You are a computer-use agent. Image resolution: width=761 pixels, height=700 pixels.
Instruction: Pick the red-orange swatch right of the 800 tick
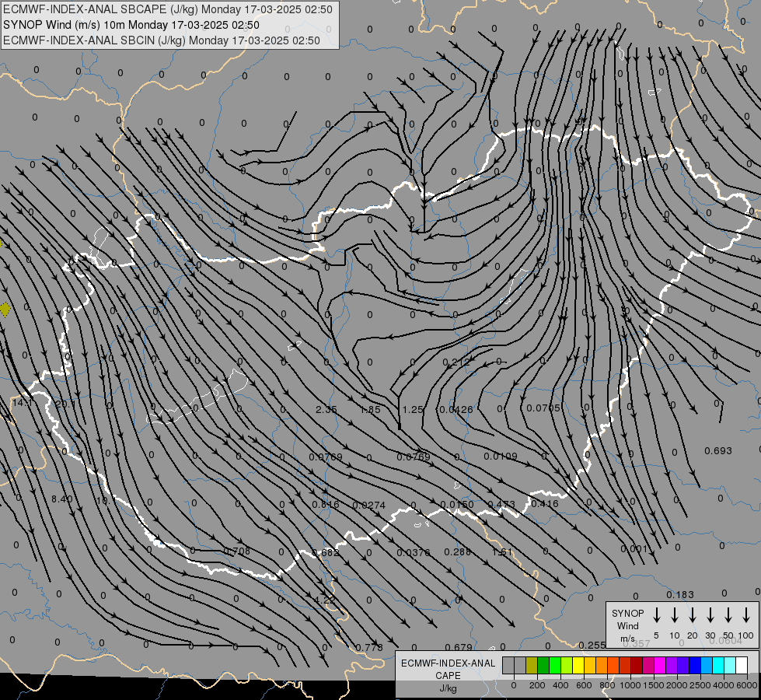point(613,665)
